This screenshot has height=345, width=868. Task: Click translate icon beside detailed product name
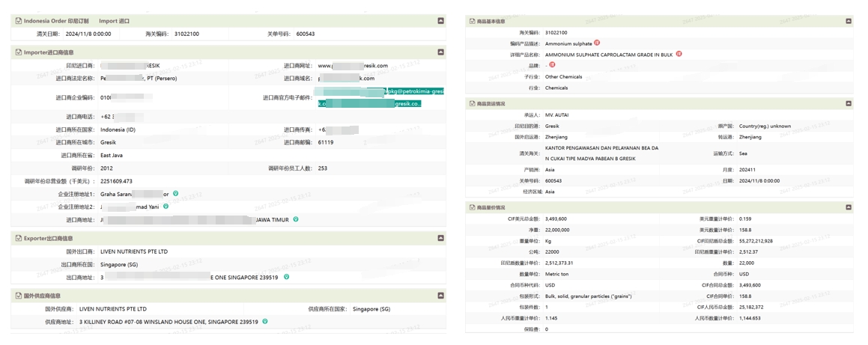679,54
